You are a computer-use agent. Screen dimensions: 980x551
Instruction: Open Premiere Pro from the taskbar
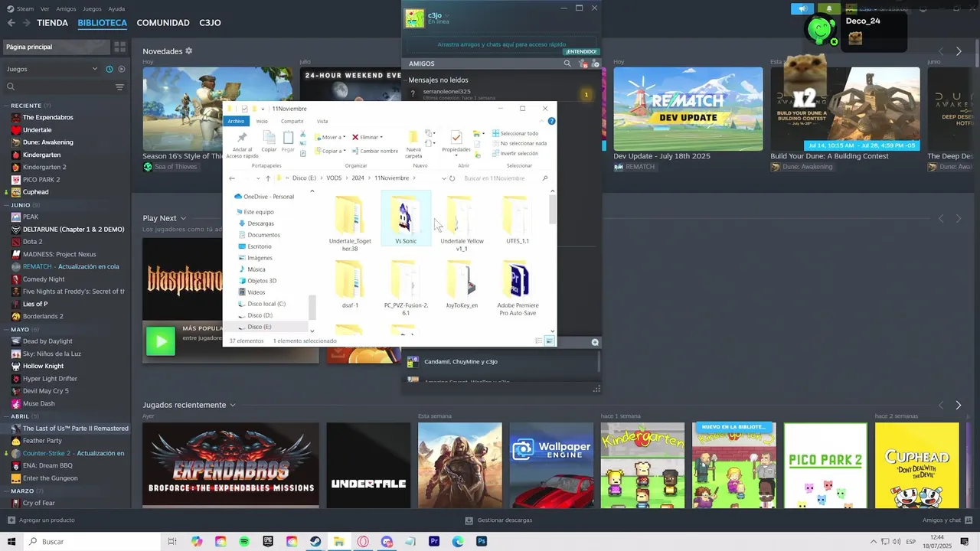(434, 541)
